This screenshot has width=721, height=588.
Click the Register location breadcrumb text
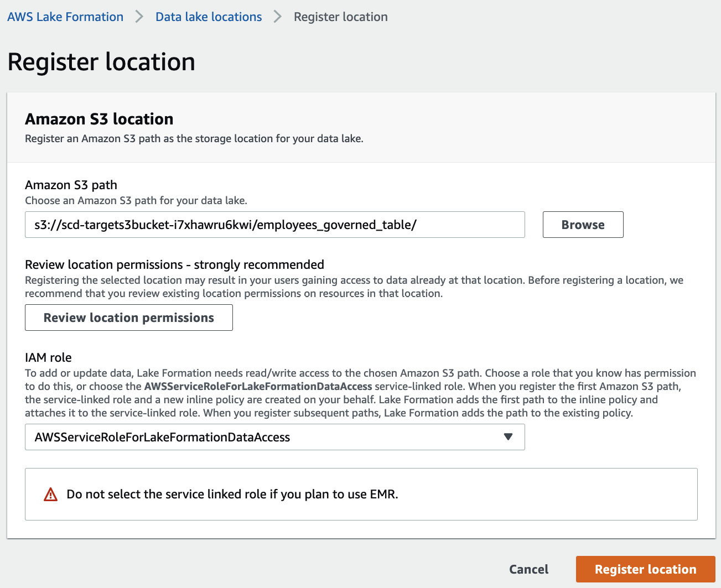341,17
